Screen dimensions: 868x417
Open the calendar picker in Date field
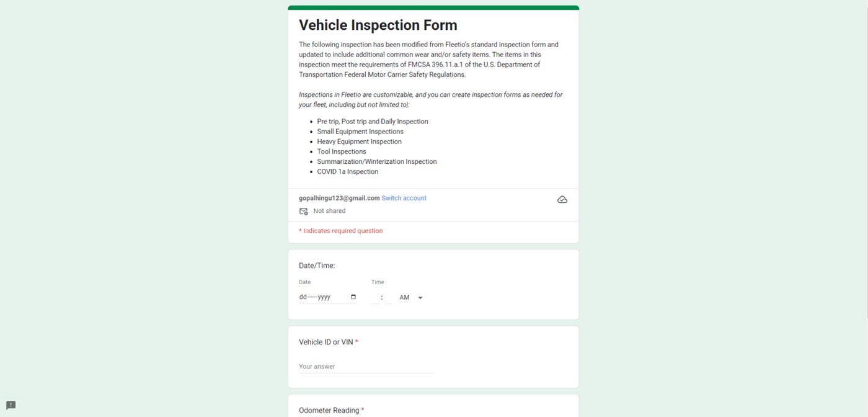click(x=353, y=297)
